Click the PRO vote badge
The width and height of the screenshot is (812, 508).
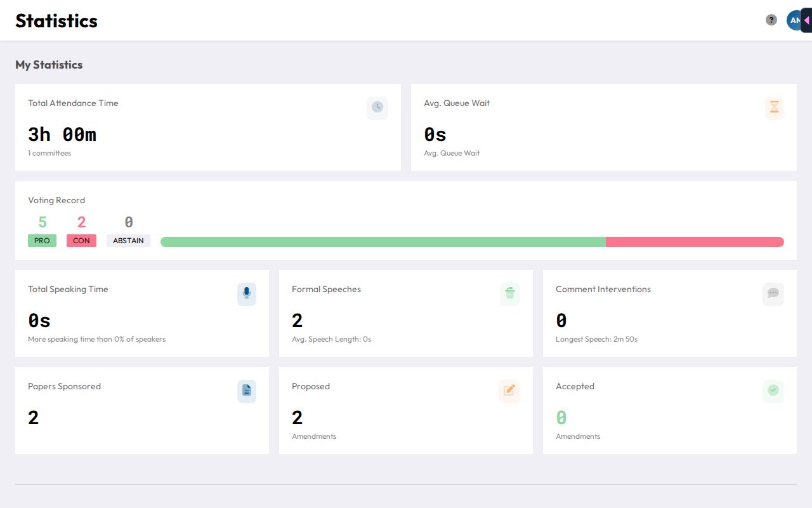pos(42,241)
